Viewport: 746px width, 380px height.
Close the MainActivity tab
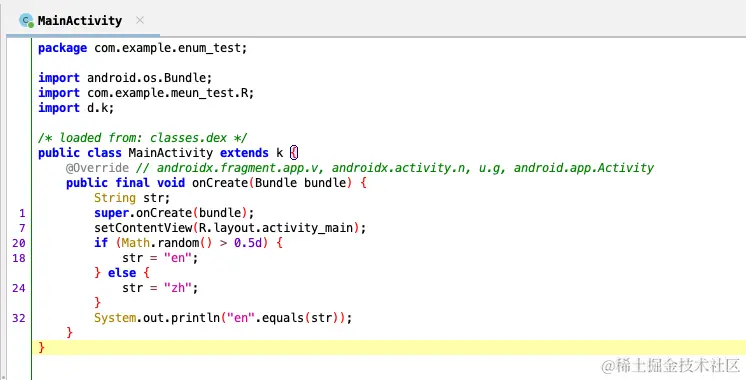[x=140, y=20]
